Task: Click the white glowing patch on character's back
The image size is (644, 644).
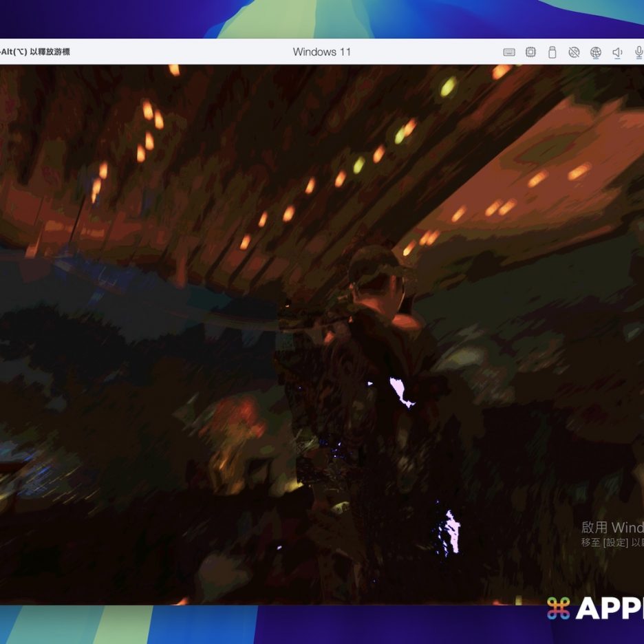Action: [x=402, y=391]
